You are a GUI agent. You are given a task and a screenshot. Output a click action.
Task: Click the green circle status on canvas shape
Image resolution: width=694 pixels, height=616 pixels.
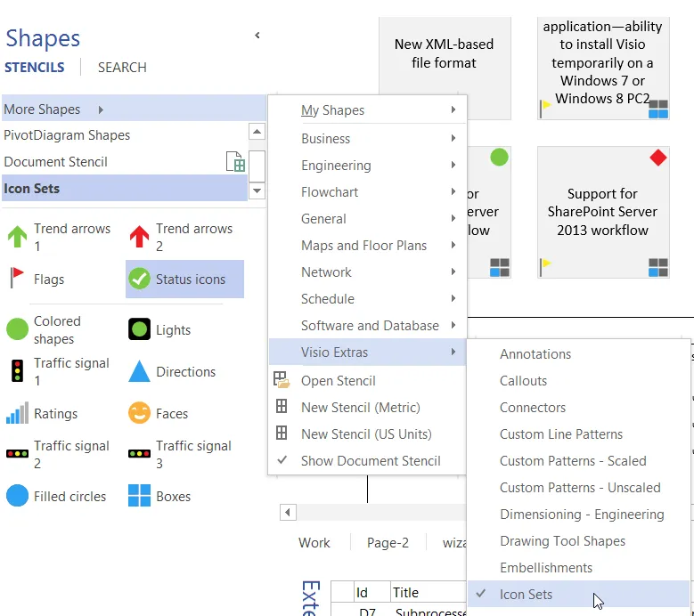point(499,157)
